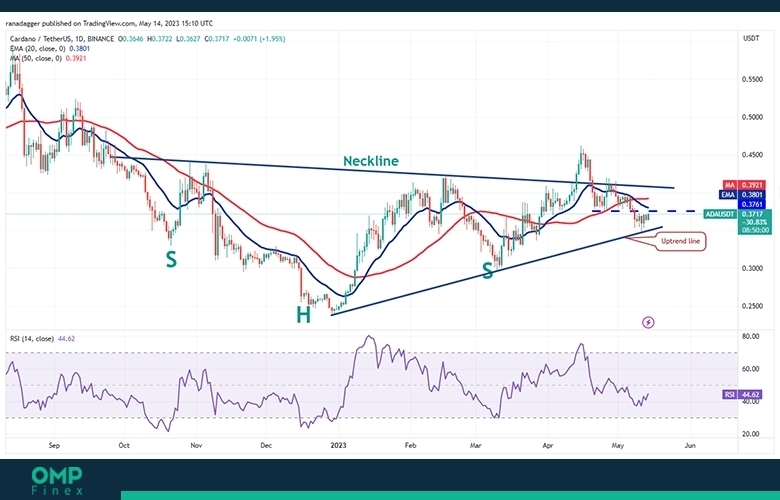This screenshot has width=780, height=500.
Task: Click the open value O0.3646
Action: coord(131,39)
